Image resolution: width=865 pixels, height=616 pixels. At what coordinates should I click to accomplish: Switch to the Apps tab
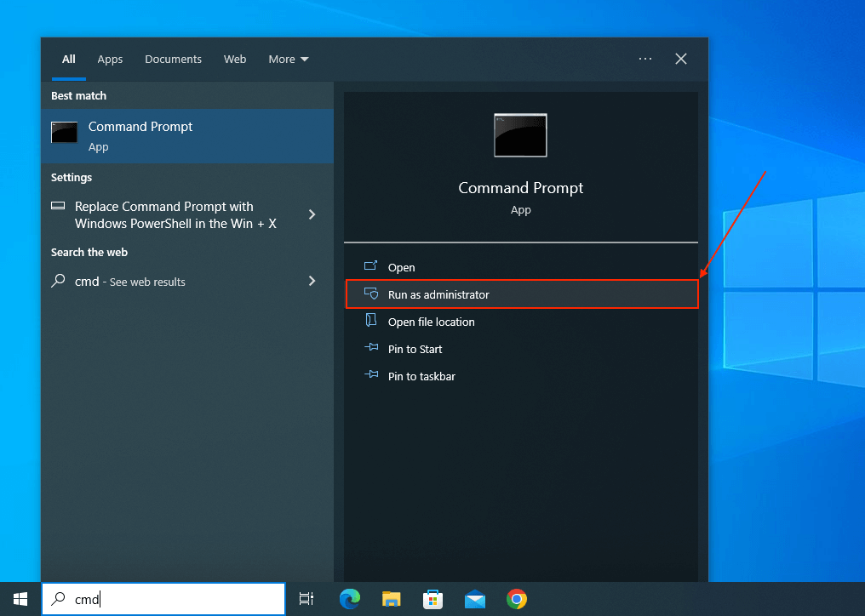(x=110, y=60)
